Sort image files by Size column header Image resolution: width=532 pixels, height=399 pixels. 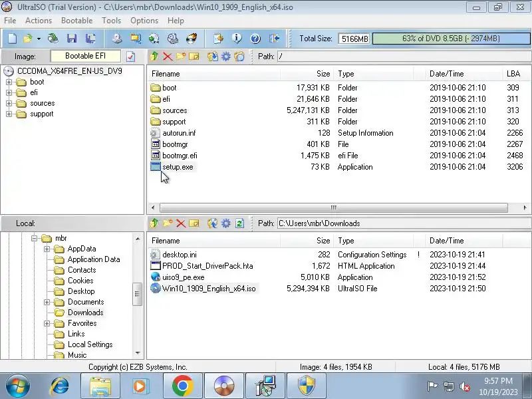(307, 74)
